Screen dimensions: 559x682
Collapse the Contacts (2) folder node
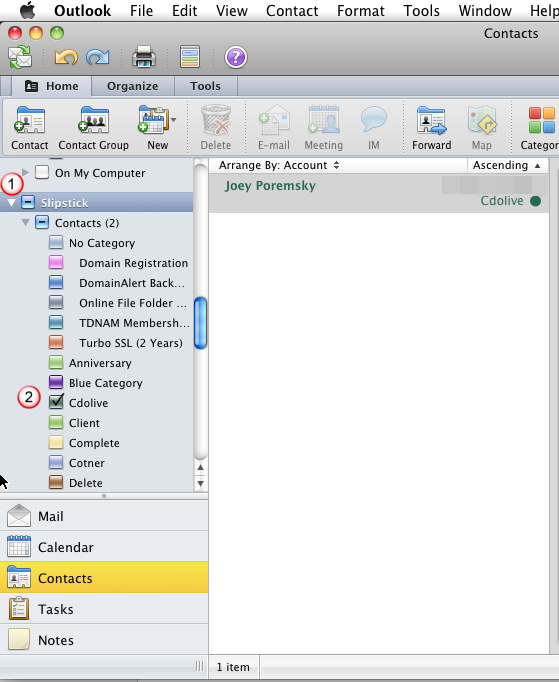tap(25, 223)
